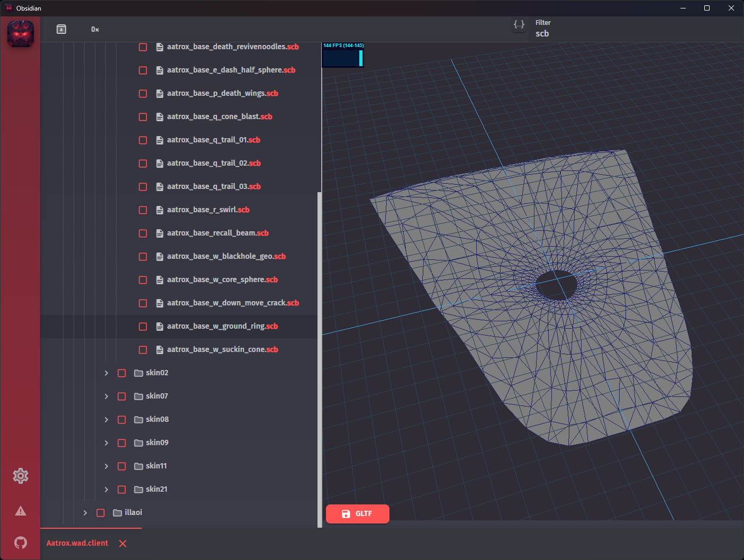Check the illaoi folder checkbox

[101, 513]
